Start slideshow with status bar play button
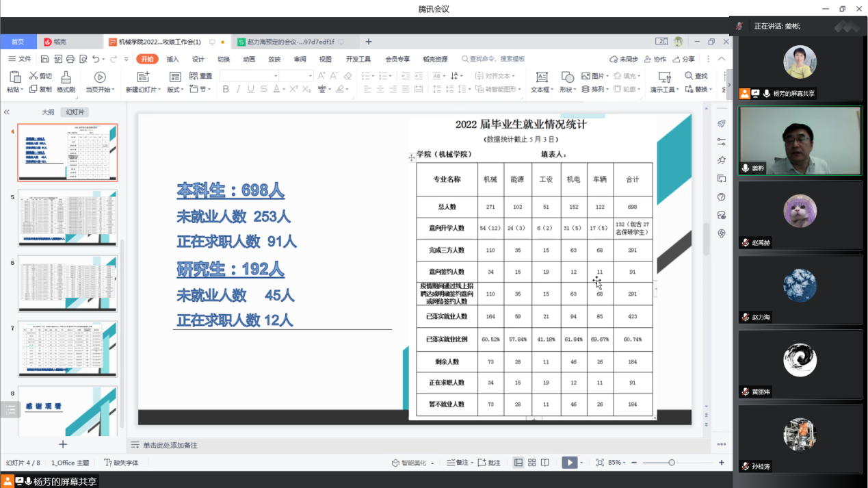This screenshot has height=488, width=868. coord(569,463)
